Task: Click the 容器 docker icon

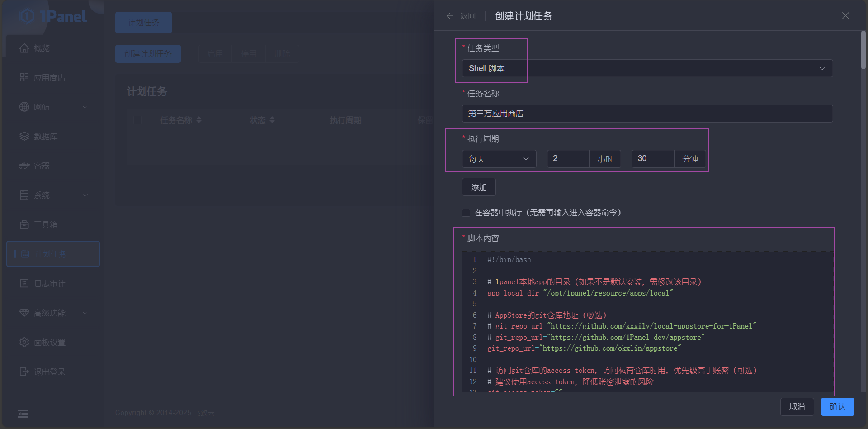Action: coord(24,166)
